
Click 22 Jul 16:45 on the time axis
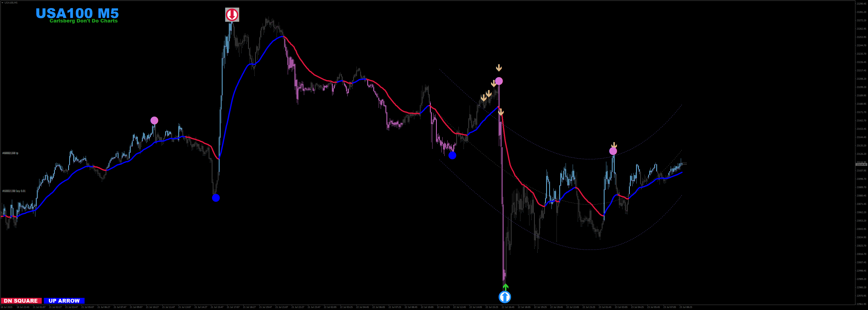(508, 307)
